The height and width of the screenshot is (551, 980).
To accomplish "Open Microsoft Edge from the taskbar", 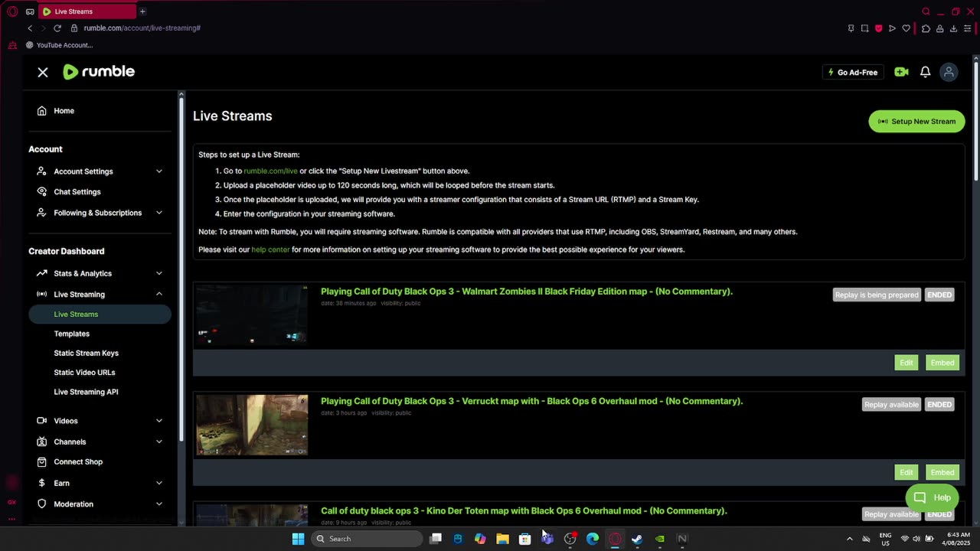I will [x=593, y=539].
